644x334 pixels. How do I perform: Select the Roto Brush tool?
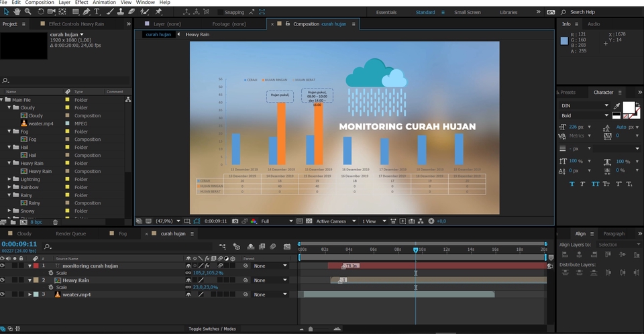tap(145, 11)
